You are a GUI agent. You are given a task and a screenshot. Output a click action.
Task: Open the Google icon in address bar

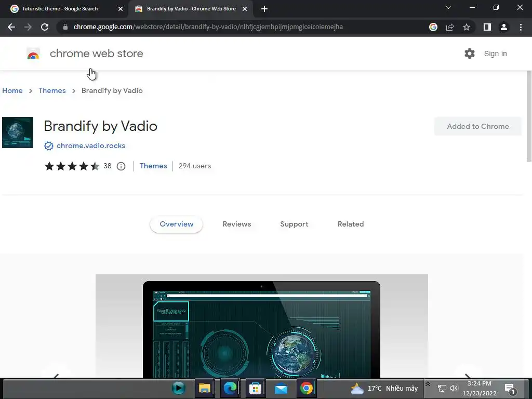click(x=433, y=27)
